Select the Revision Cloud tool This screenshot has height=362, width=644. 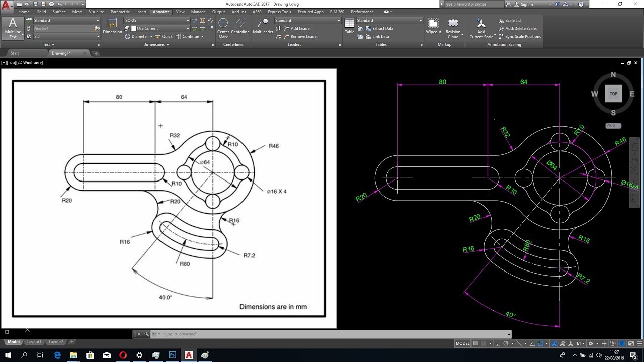tap(453, 28)
